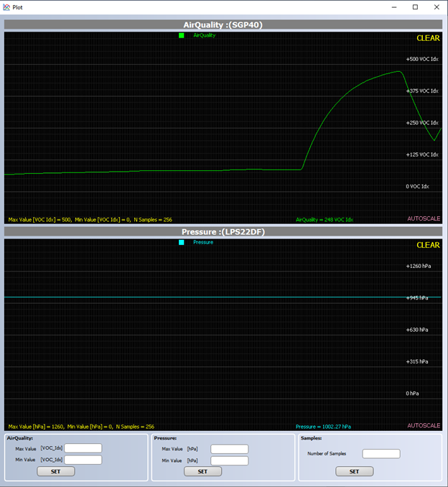
Task: Toggle AUTOSCALE on the AirQuality plot
Action: pyautogui.click(x=424, y=218)
